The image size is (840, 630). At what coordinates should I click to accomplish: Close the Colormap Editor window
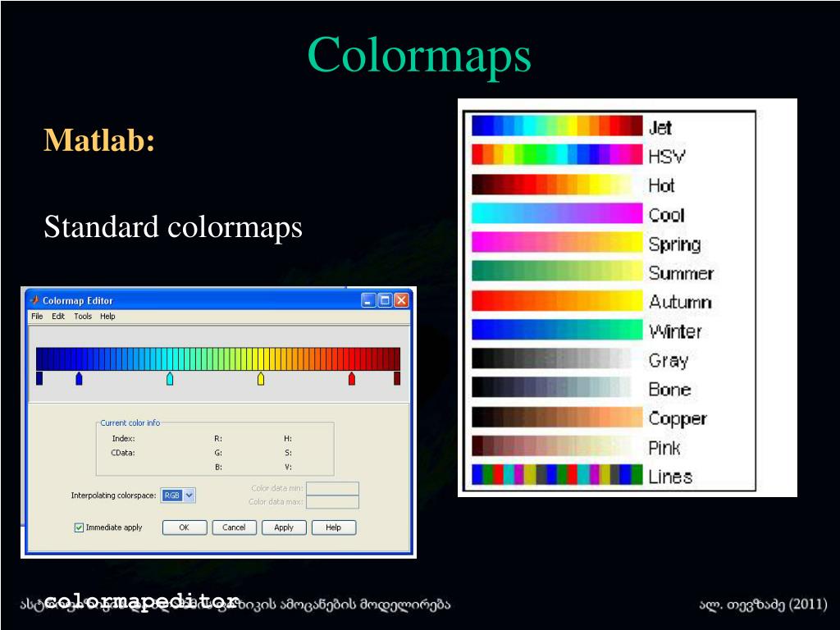click(x=401, y=300)
